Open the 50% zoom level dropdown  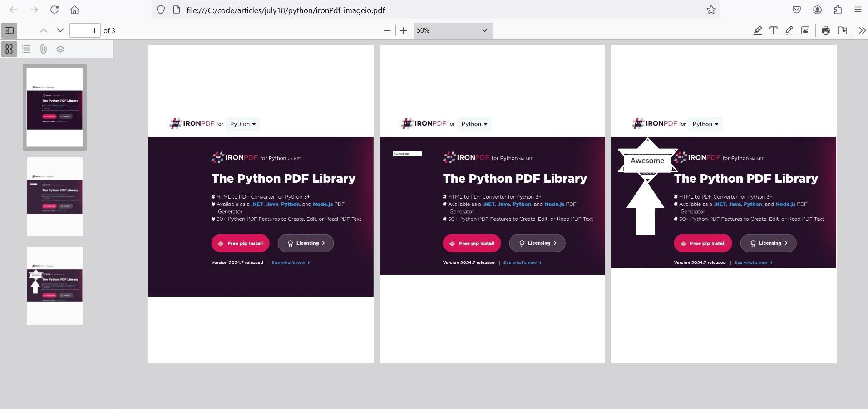click(x=452, y=30)
